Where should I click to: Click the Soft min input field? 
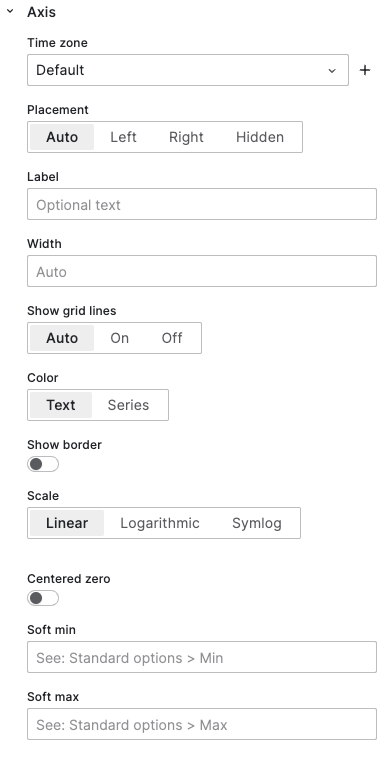coord(202,657)
